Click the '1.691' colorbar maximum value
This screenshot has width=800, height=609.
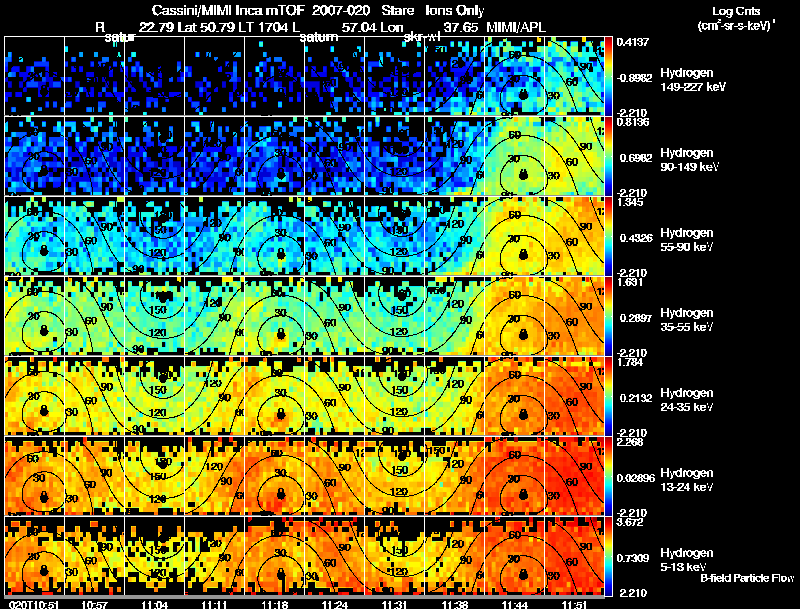630,282
